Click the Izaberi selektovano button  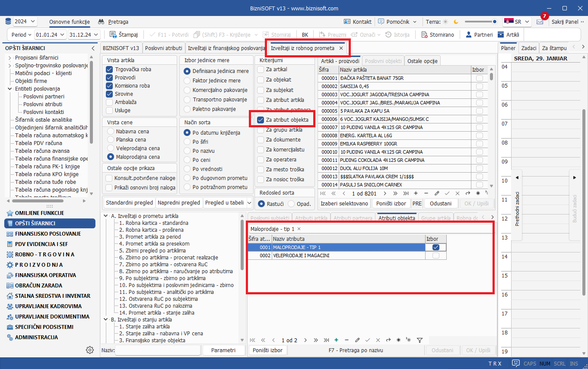click(x=344, y=204)
